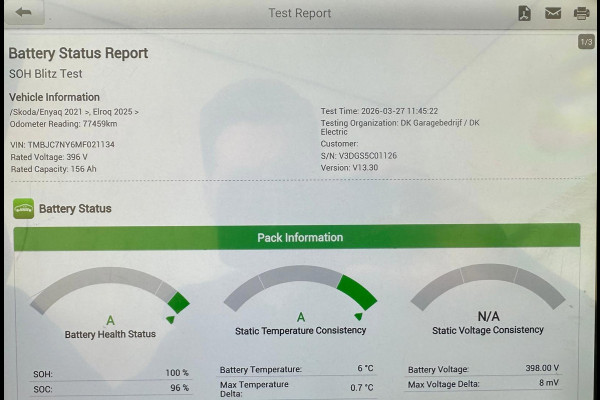Tap the back arrow button
600x400 pixels.
coord(22,13)
